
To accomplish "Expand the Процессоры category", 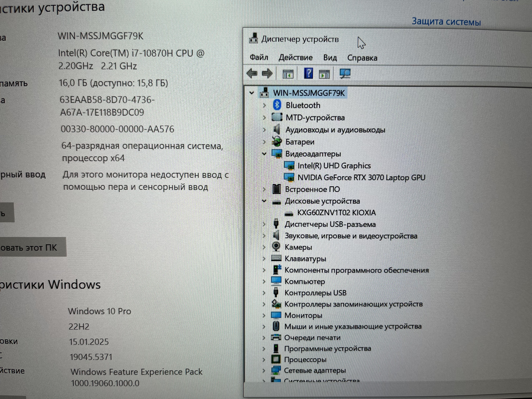I will pos(264,360).
